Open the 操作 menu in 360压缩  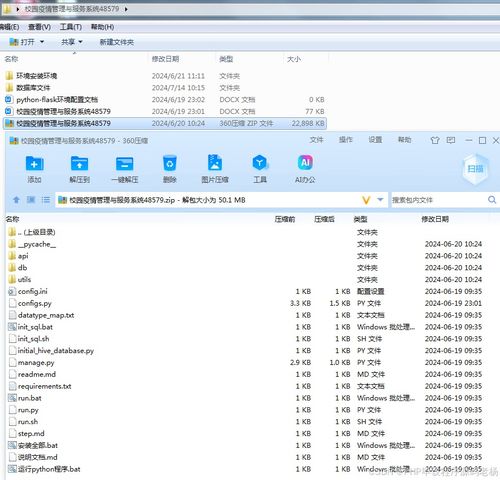coord(345,140)
